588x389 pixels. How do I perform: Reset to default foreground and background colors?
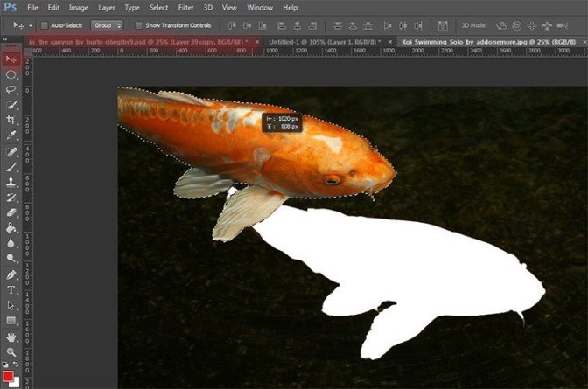pos(5,365)
